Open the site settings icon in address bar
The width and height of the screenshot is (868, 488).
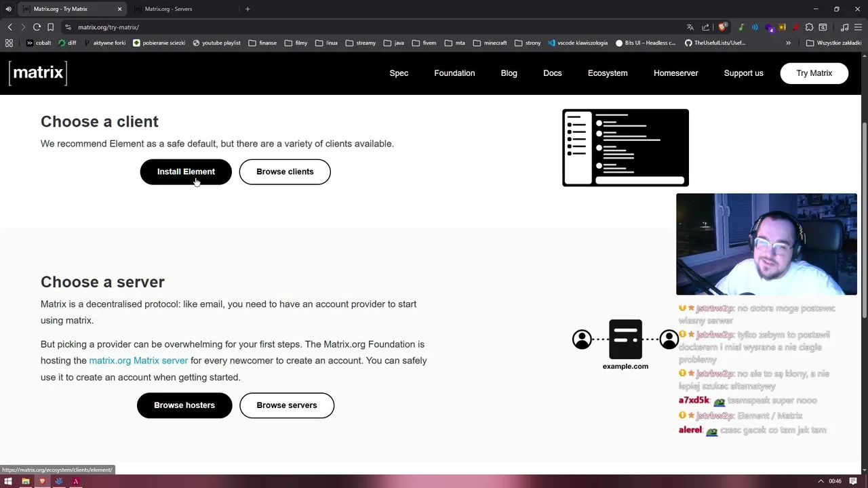click(68, 27)
